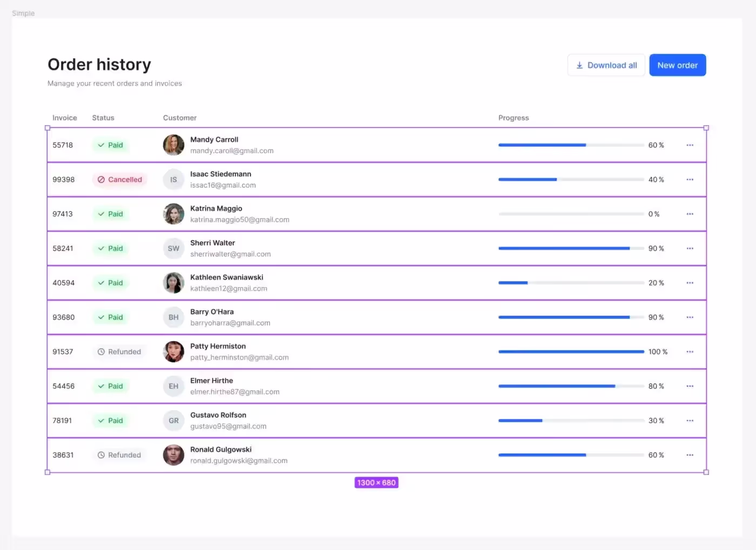Create a New order

677,65
